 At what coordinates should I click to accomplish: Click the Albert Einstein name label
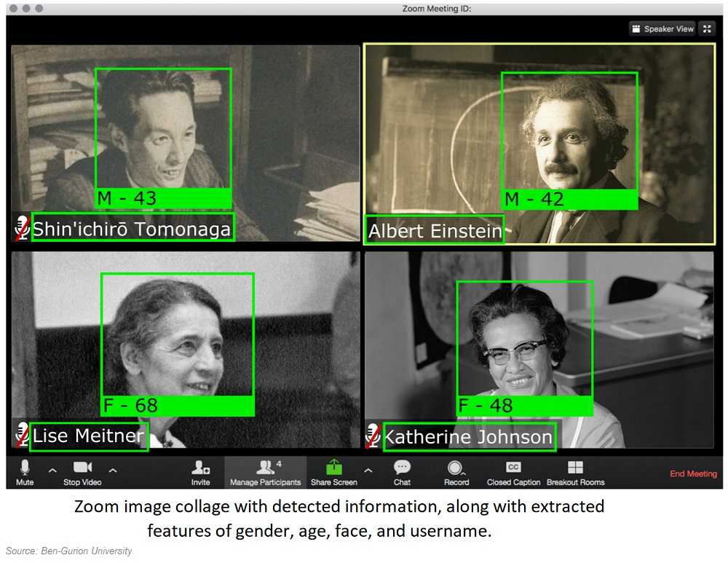tap(435, 230)
